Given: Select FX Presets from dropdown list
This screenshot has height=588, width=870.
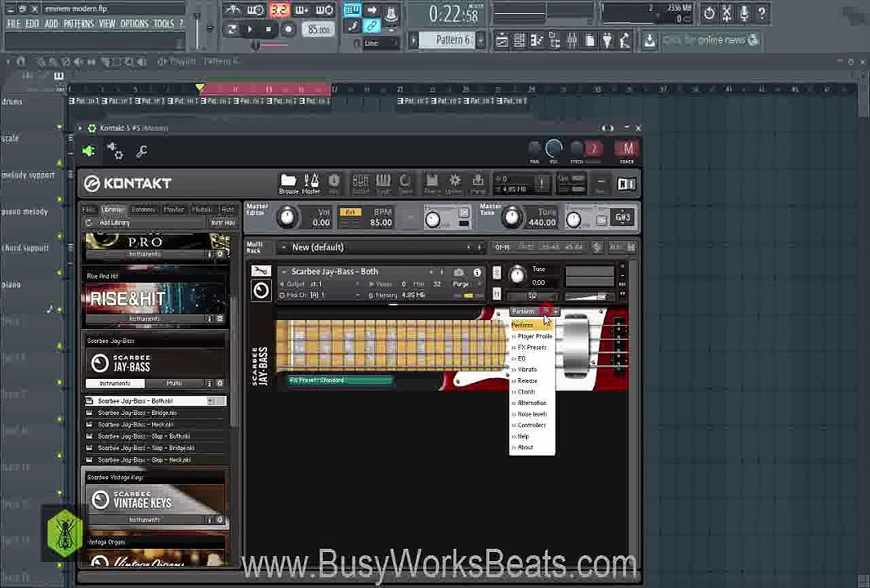Looking at the screenshot, I should (x=532, y=347).
